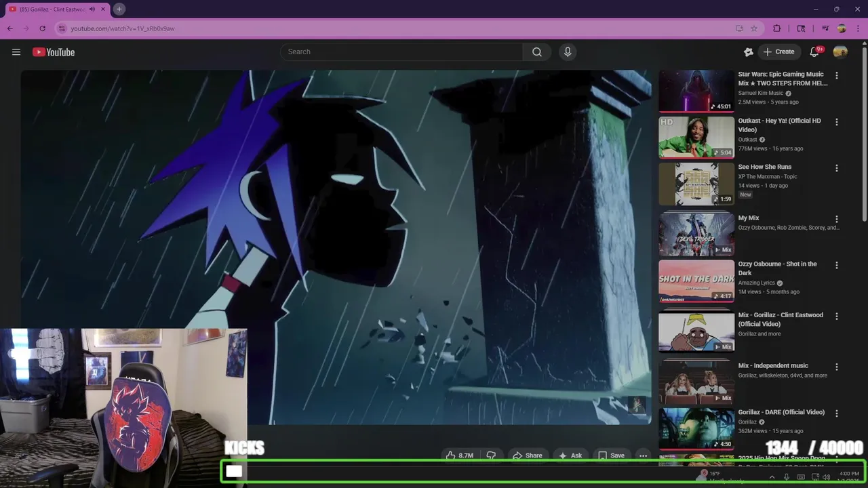Share the video
Viewport: 868px width, 488px height.
(527, 455)
